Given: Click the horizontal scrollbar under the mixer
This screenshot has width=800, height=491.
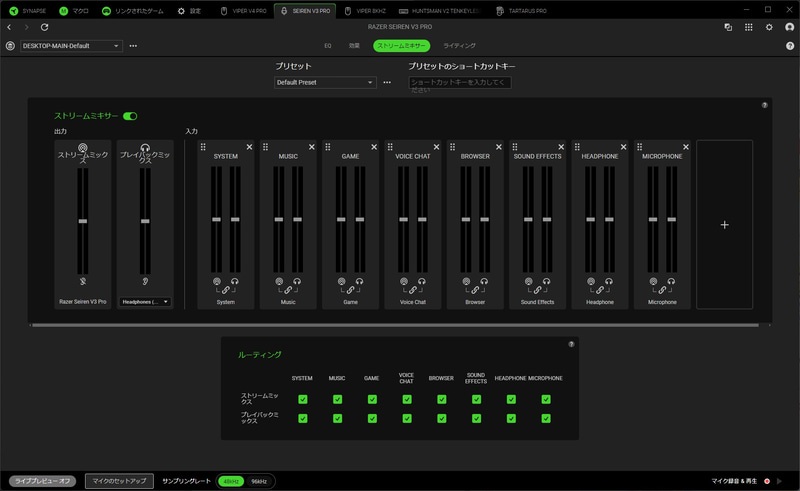Looking at the screenshot, I should (x=395, y=325).
